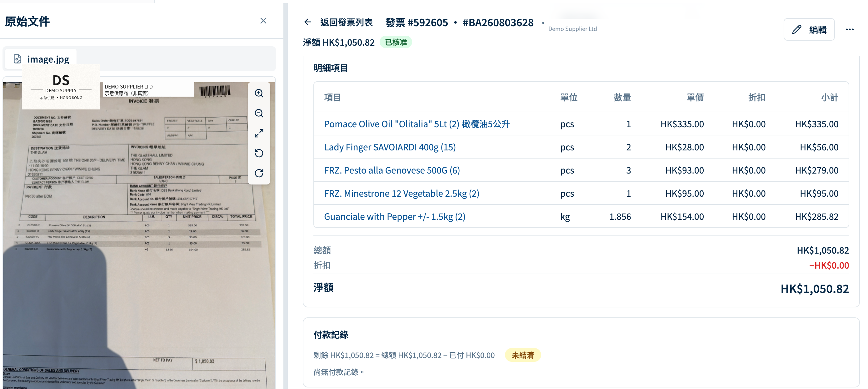Click file icon beside image.jpg
868x389 pixels.
(x=17, y=59)
